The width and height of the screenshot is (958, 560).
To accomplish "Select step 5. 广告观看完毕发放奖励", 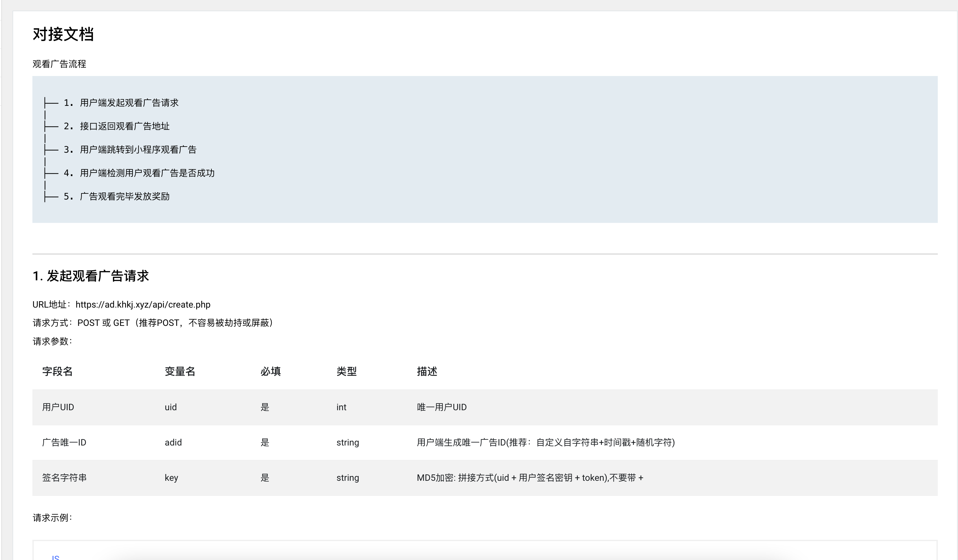I will tap(116, 196).
